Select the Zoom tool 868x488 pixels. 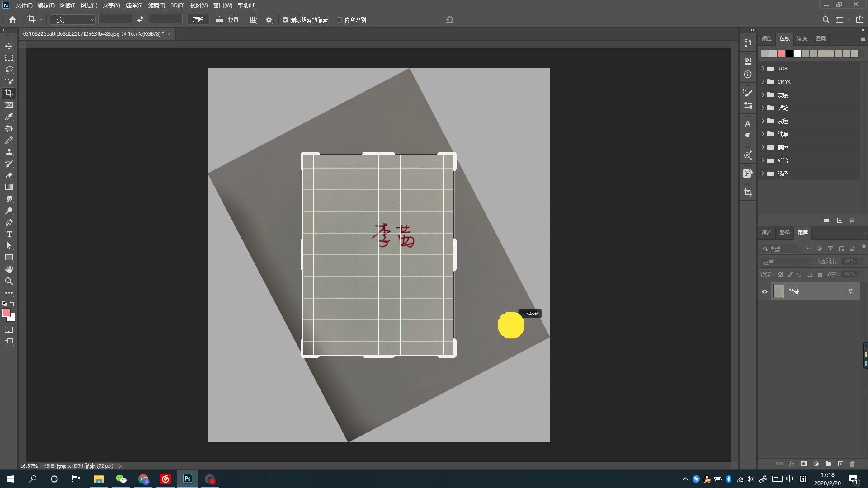click(8, 281)
